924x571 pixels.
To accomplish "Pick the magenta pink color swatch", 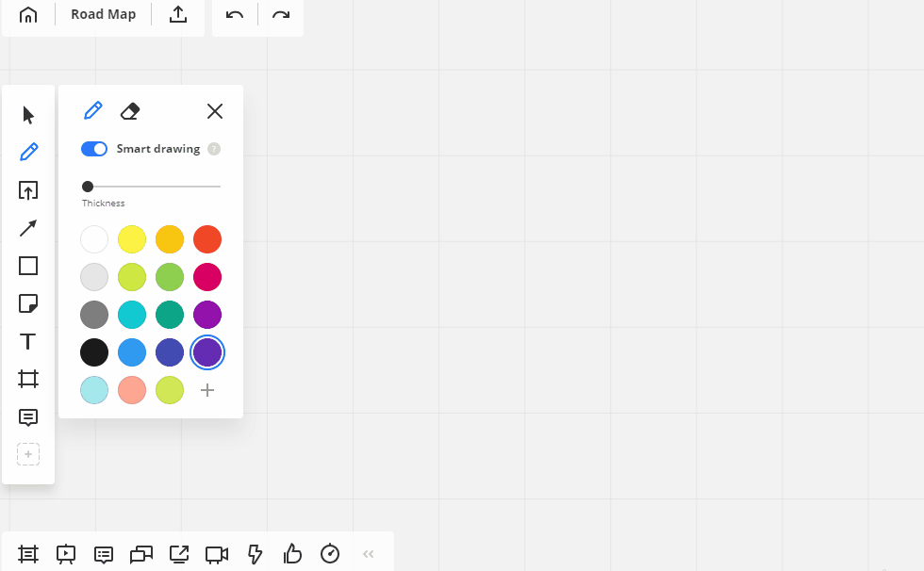I will 207,277.
